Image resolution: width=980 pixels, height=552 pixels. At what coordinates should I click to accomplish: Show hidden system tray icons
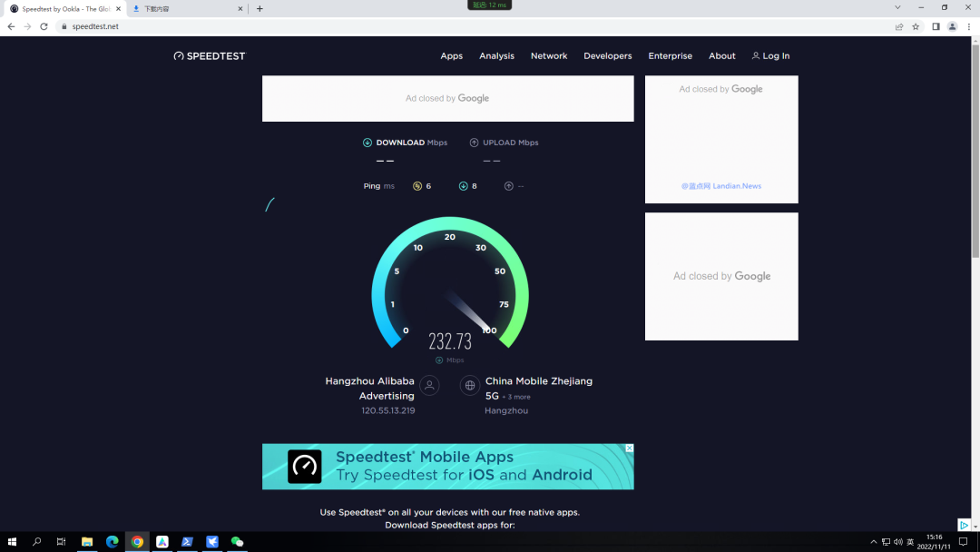pyautogui.click(x=873, y=542)
